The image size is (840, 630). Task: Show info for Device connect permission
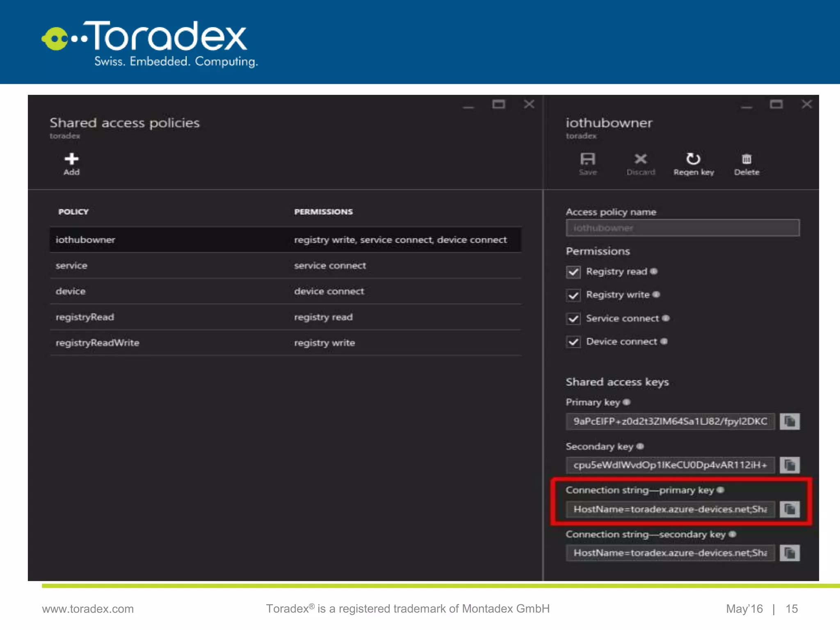(x=664, y=341)
